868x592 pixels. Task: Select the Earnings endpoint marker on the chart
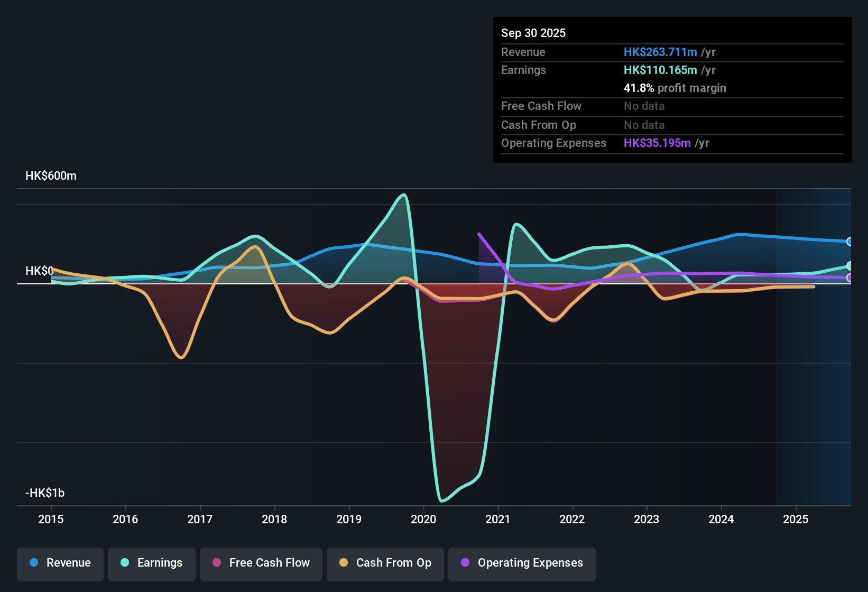(850, 265)
